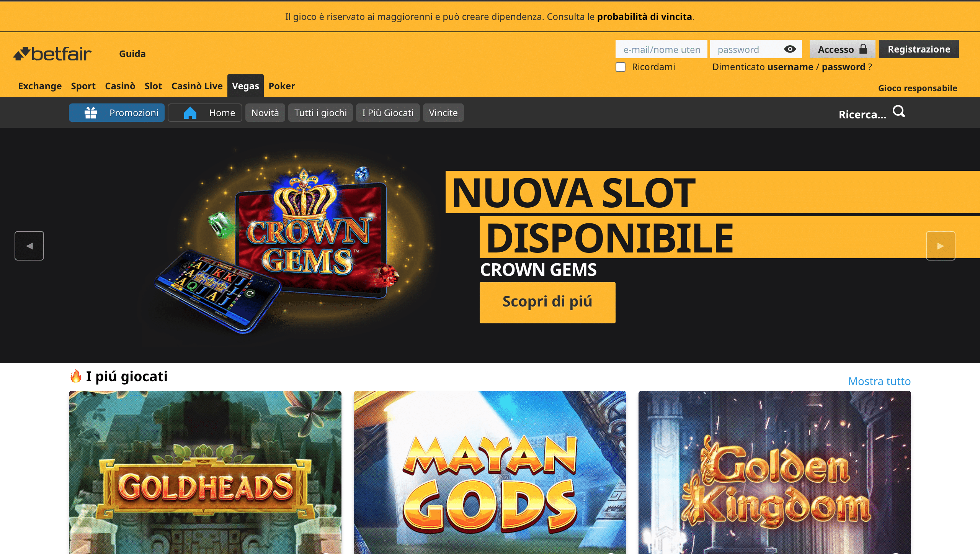The height and width of the screenshot is (554, 980).
Task: Click the search magnifier icon
Action: click(x=898, y=111)
